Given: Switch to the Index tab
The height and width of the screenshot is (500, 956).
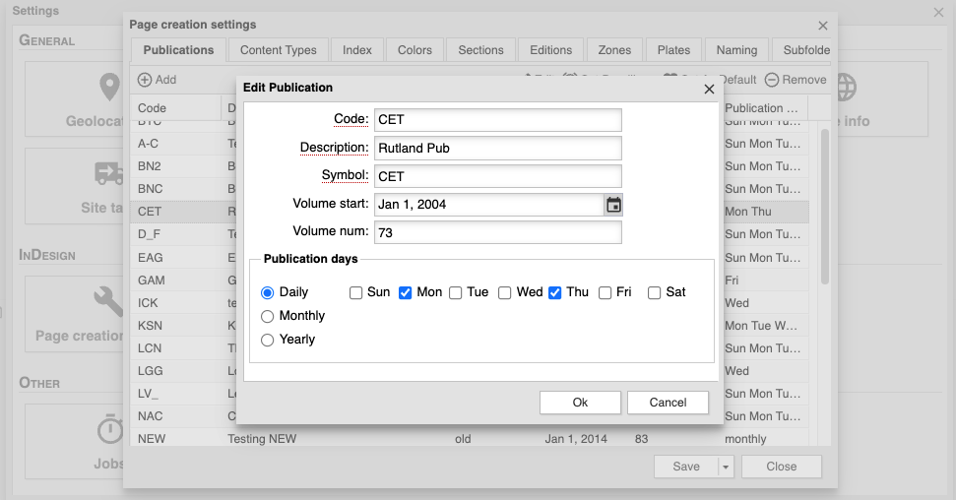Looking at the screenshot, I should pos(357,50).
